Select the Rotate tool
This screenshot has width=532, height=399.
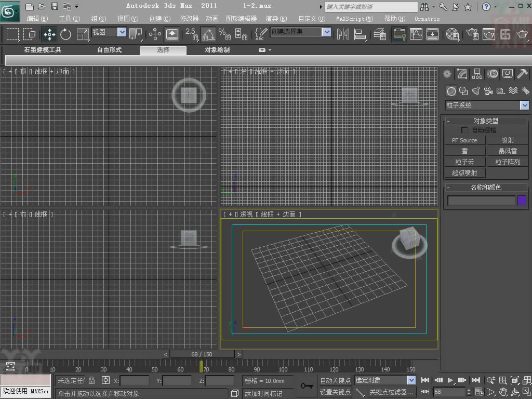click(65, 34)
